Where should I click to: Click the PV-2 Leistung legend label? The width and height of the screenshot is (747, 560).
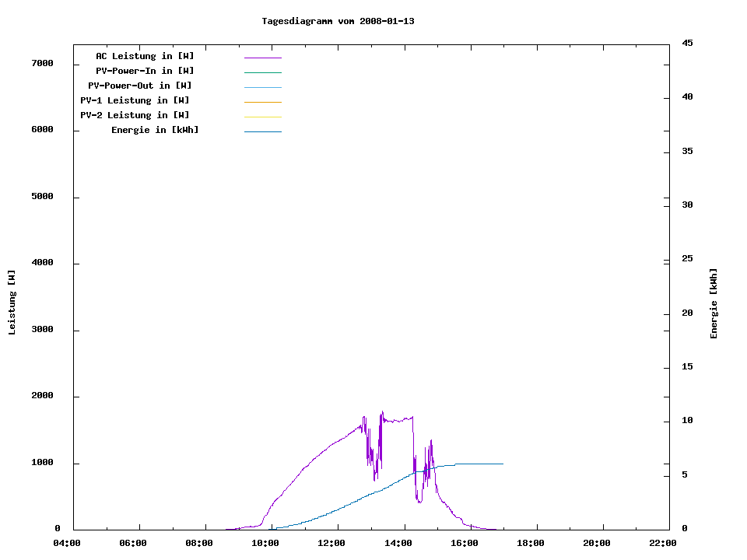pyautogui.click(x=135, y=115)
